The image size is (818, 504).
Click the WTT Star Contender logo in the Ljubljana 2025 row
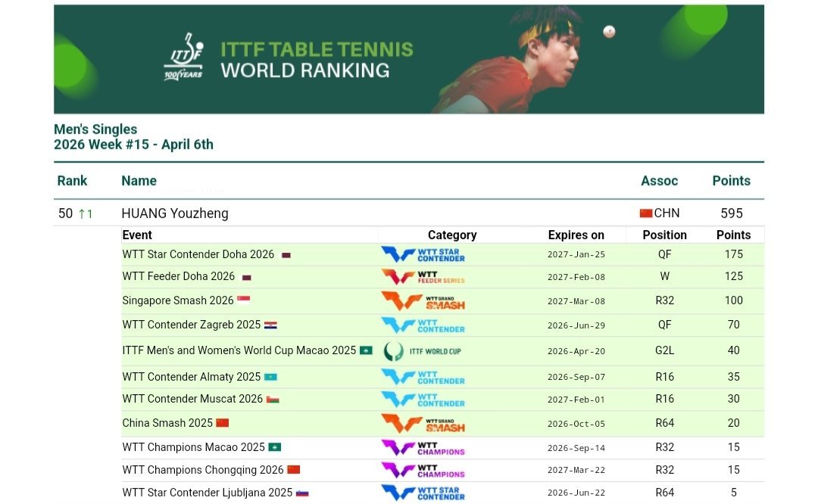(x=423, y=493)
